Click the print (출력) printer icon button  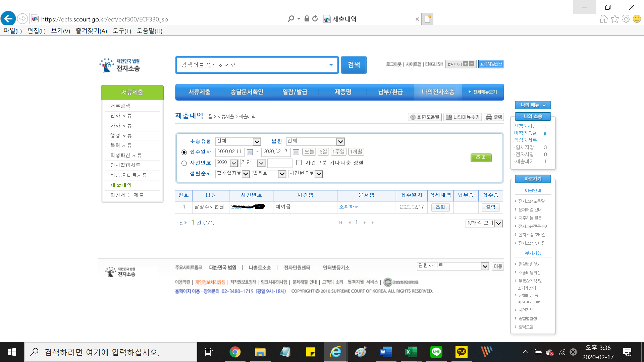point(494,117)
